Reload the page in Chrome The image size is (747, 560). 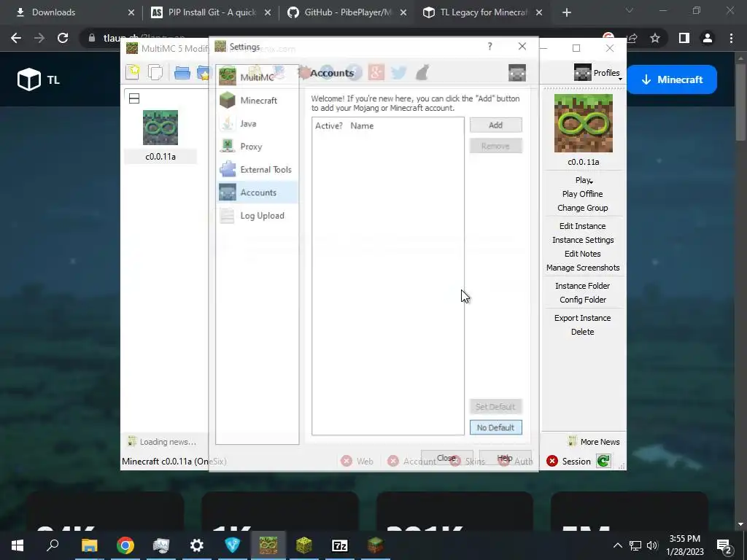[63, 38]
